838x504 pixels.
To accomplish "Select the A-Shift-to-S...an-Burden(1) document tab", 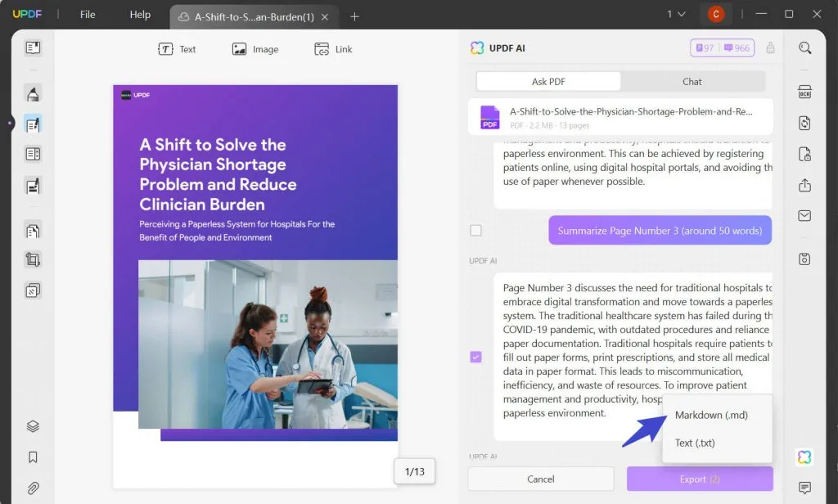I will tap(254, 17).
